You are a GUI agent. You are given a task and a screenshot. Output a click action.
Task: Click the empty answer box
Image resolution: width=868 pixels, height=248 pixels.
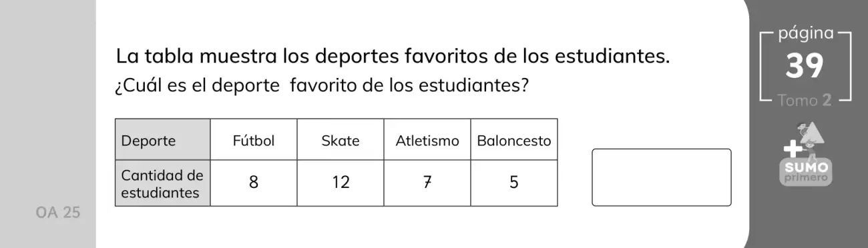[662, 177]
